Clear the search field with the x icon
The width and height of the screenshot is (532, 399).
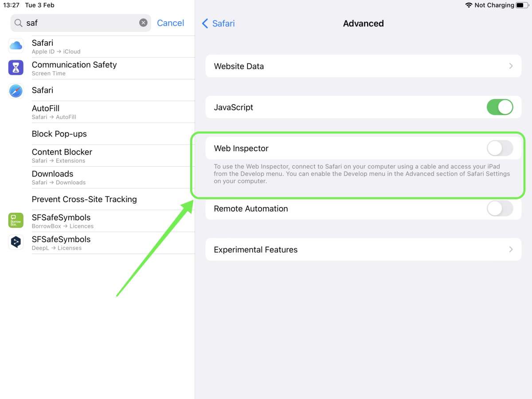pyautogui.click(x=143, y=23)
